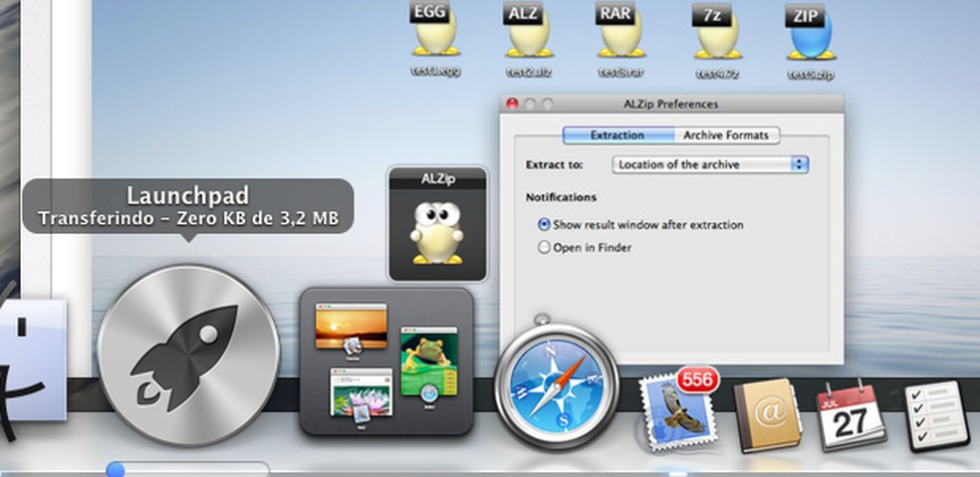The image size is (980, 477).
Task: Click the Launchpad tooltip label
Action: (188, 206)
